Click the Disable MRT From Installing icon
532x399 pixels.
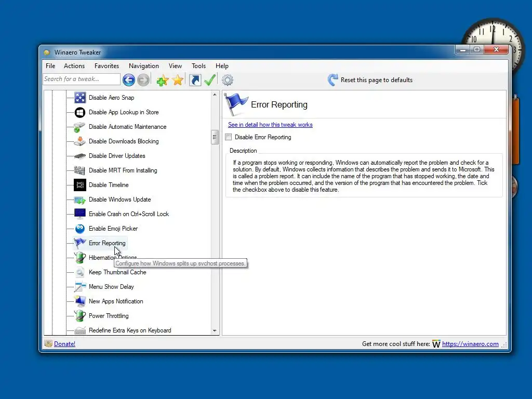(80, 170)
